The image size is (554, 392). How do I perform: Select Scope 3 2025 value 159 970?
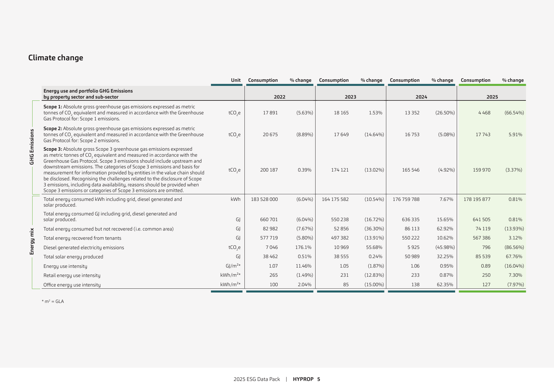click(x=482, y=170)
